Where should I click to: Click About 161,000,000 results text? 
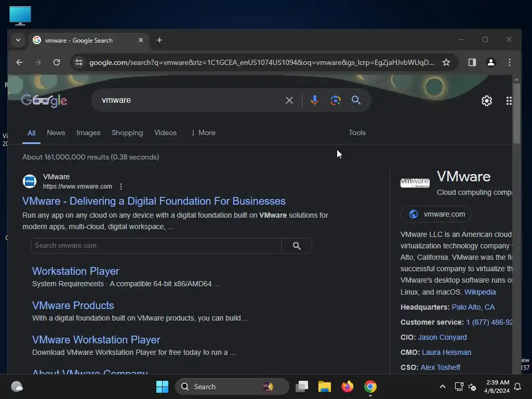(x=90, y=157)
